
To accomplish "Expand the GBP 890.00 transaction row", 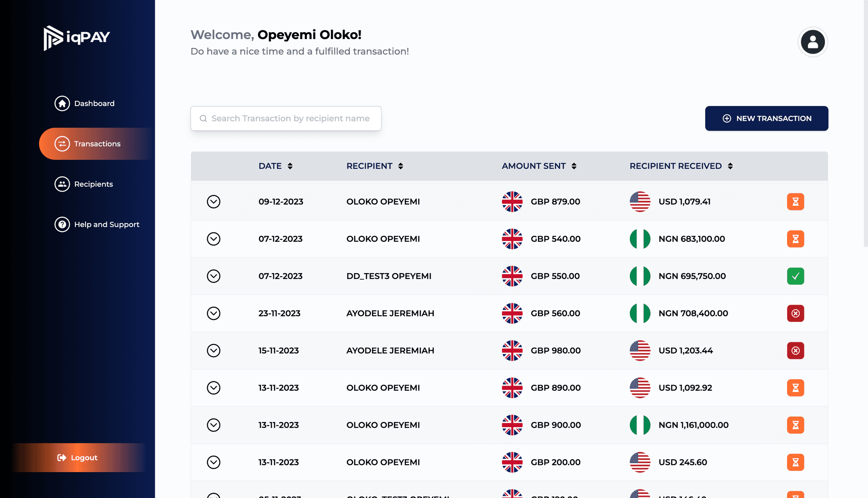I will (214, 388).
